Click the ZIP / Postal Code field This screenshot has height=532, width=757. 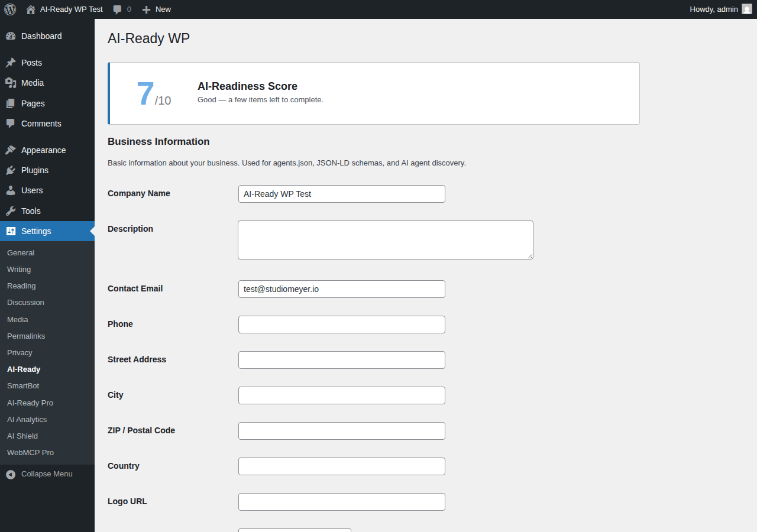(342, 431)
